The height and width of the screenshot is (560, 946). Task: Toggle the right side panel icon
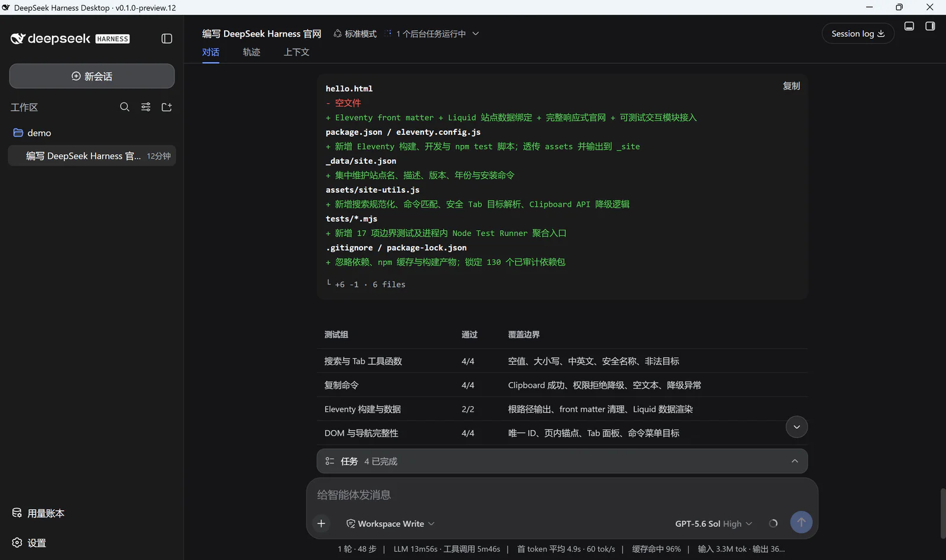(930, 26)
